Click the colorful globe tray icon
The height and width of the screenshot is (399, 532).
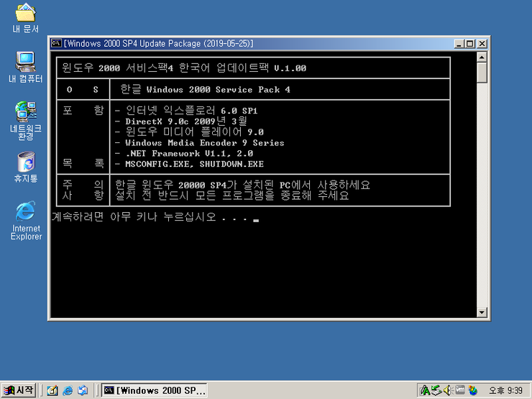click(x=472, y=390)
